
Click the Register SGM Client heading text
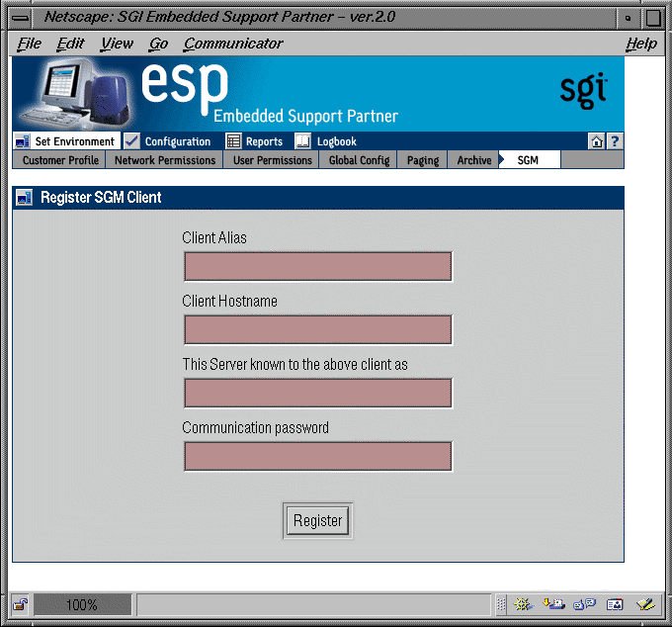(101, 197)
